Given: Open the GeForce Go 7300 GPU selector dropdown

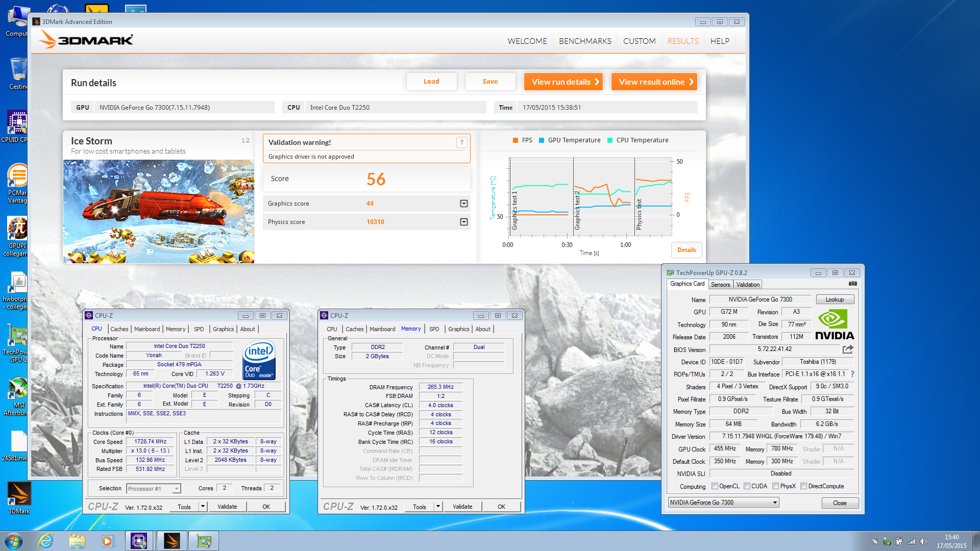Looking at the screenshot, I should click(x=724, y=503).
